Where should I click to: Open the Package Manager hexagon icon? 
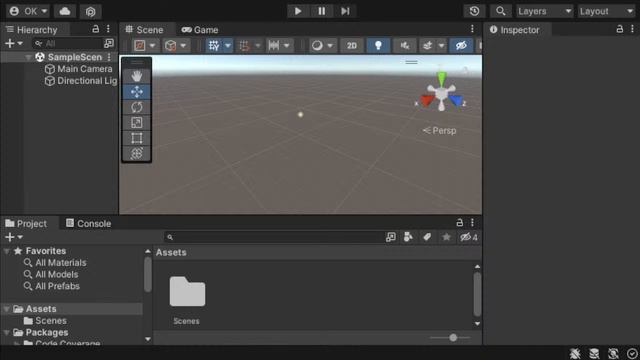(x=90, y=11)
